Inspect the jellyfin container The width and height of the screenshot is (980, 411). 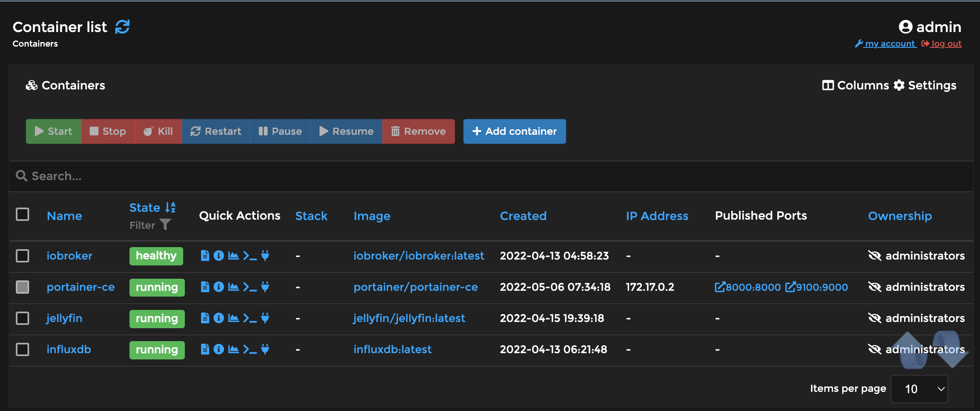[x=219, y=318]
